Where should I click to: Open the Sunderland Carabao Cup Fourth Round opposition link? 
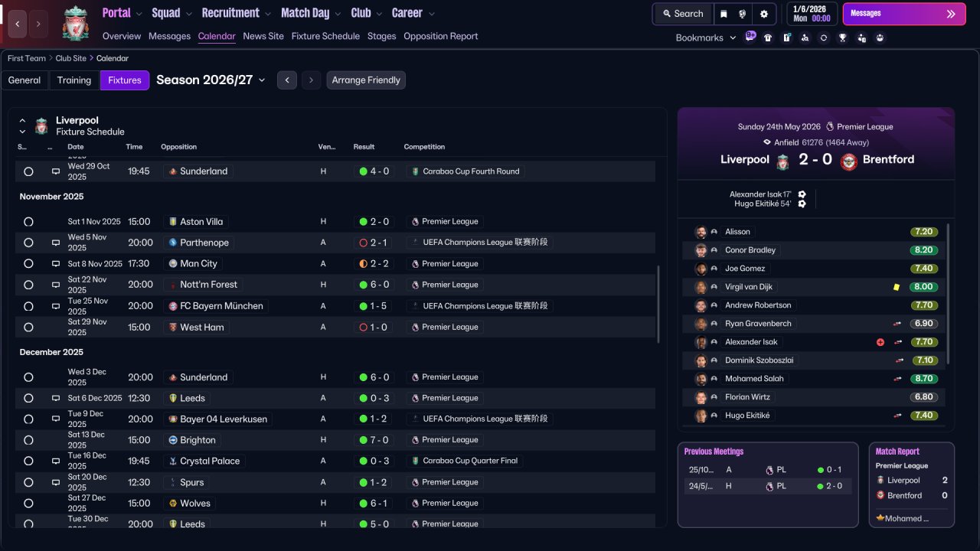click(198, 171)
